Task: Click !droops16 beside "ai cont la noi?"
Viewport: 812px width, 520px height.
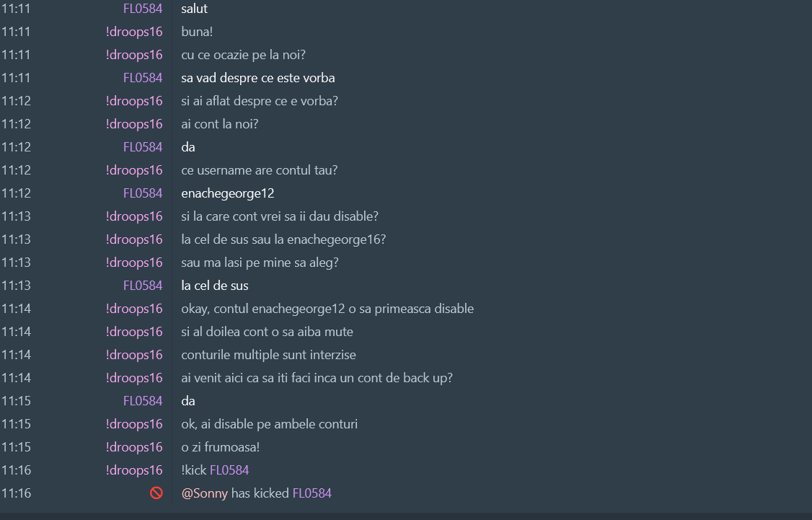Action: coord(134,124)
